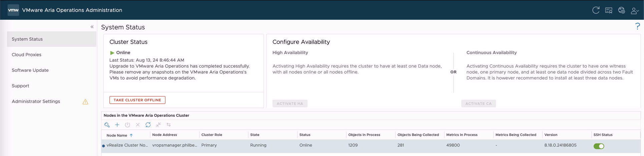Open the network settings globe icon

point(621,10)
